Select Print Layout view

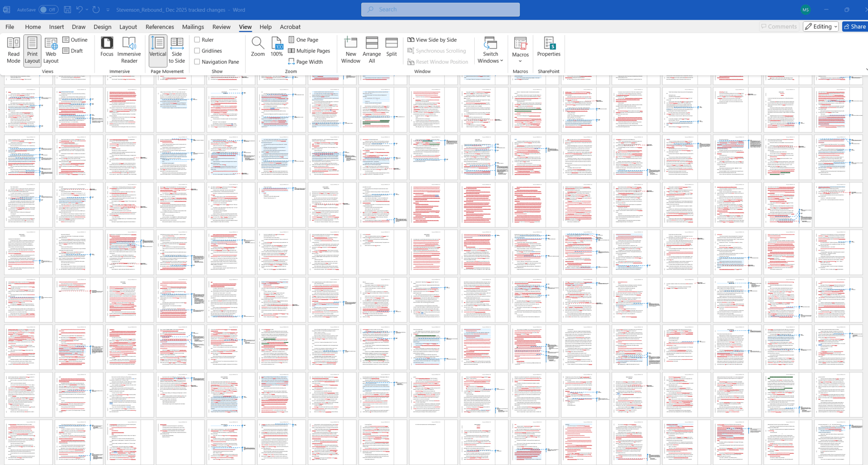(x=32, y=50)
